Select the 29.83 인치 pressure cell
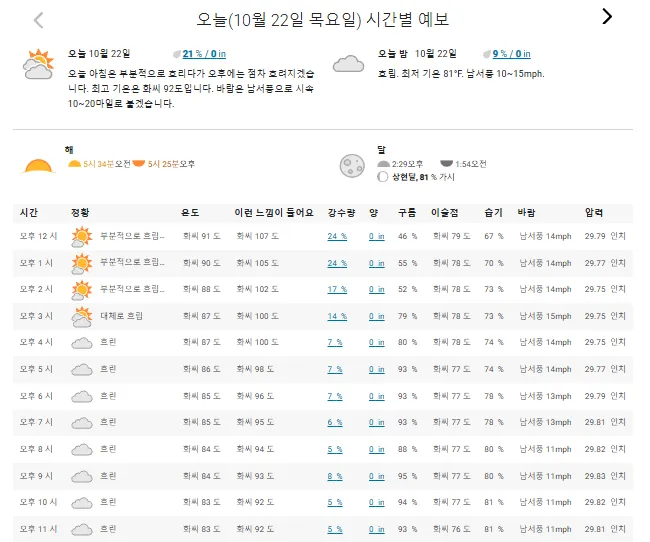 [605, 476]
